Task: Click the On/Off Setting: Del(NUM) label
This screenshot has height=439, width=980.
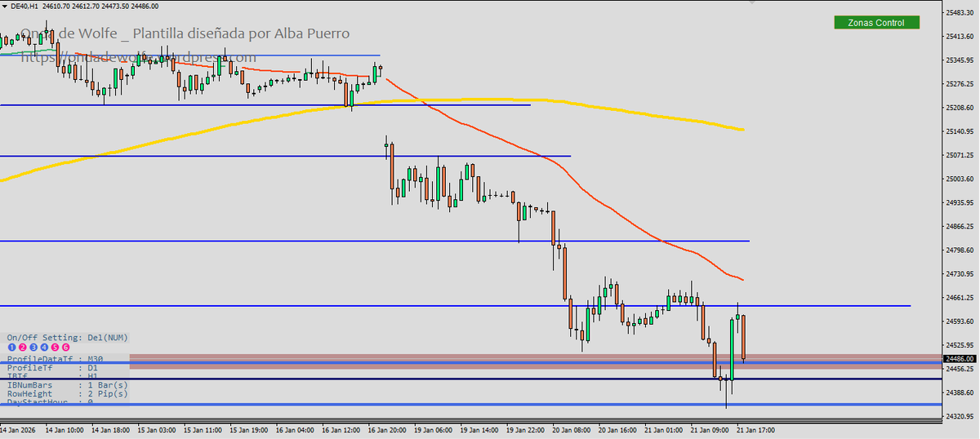Action: (67, 337)
